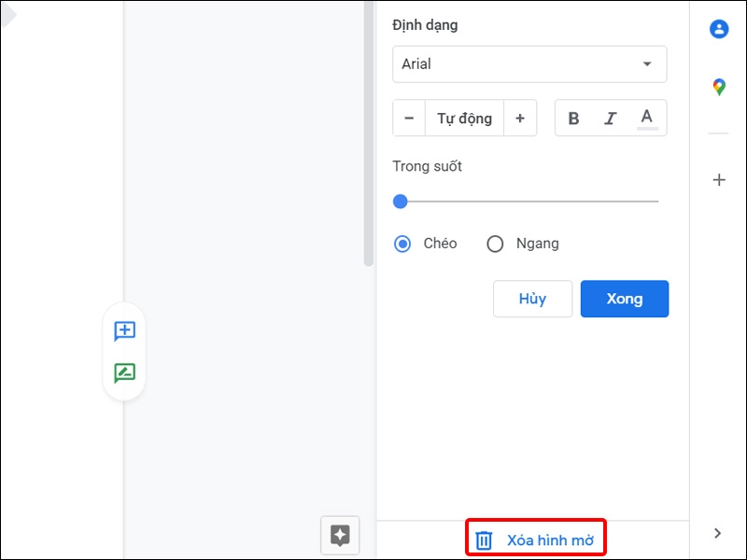Screen dimensions: 747x560
Task: Decrease font size with minus button
Action: tap(409, 119)
